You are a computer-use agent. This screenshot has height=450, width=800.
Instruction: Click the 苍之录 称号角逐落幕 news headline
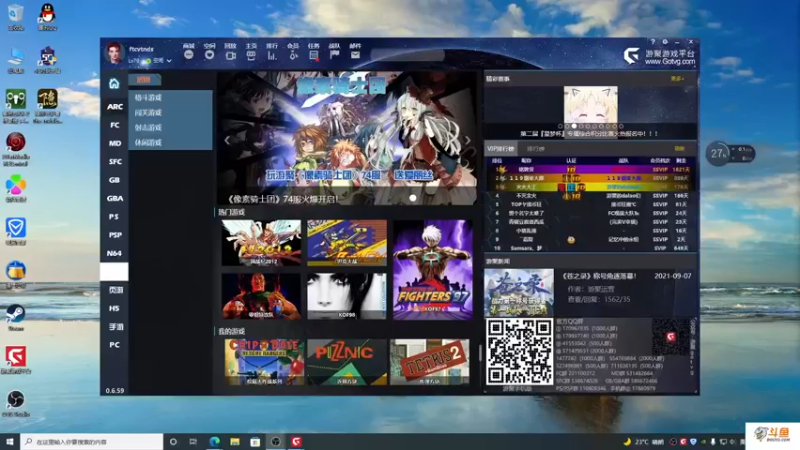tap(599, 276)
